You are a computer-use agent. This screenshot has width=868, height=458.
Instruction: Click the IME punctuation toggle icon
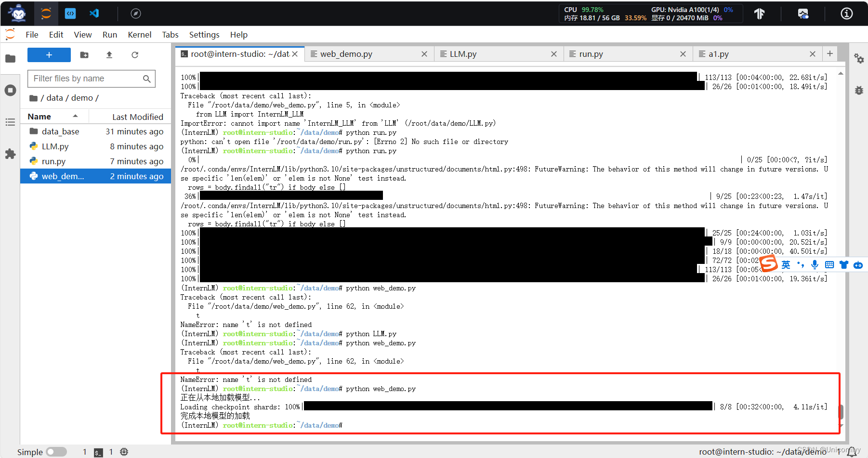point(800,264)
